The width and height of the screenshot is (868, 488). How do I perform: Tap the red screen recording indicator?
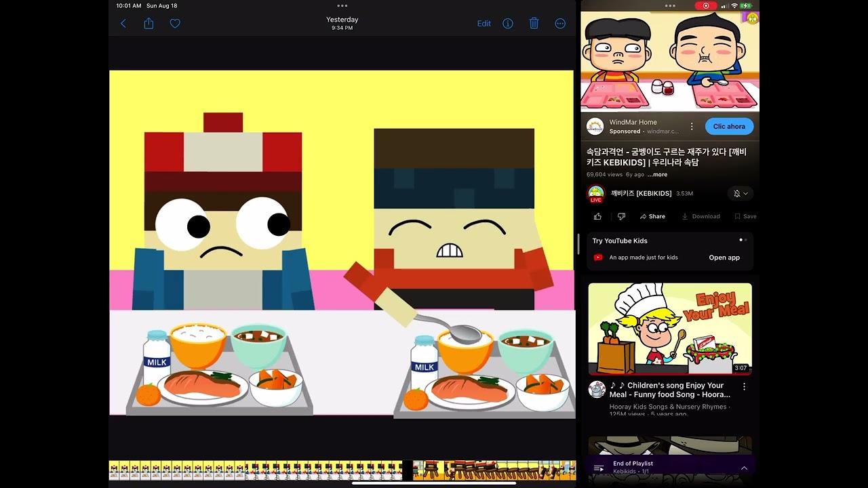pos(705,5)
